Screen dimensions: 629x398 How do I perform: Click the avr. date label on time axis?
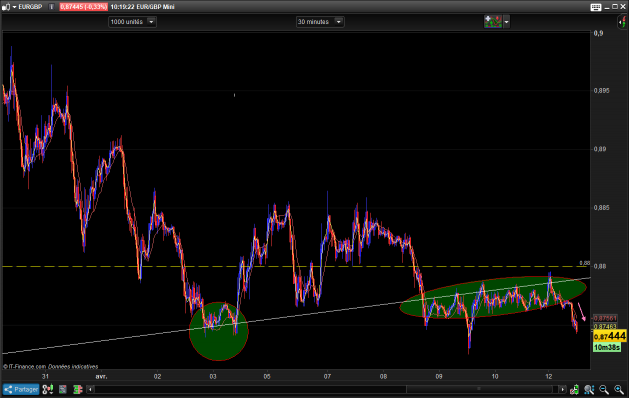(101, 376)
